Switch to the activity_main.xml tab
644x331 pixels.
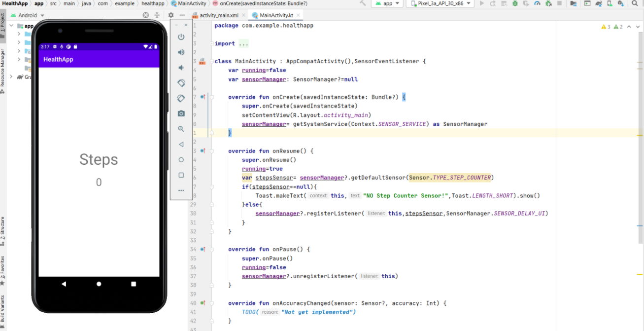[219, 15]
